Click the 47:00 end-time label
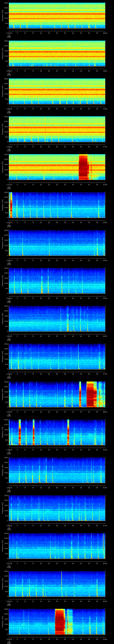This screenshot has height=644, width=114. pos(105,374)
